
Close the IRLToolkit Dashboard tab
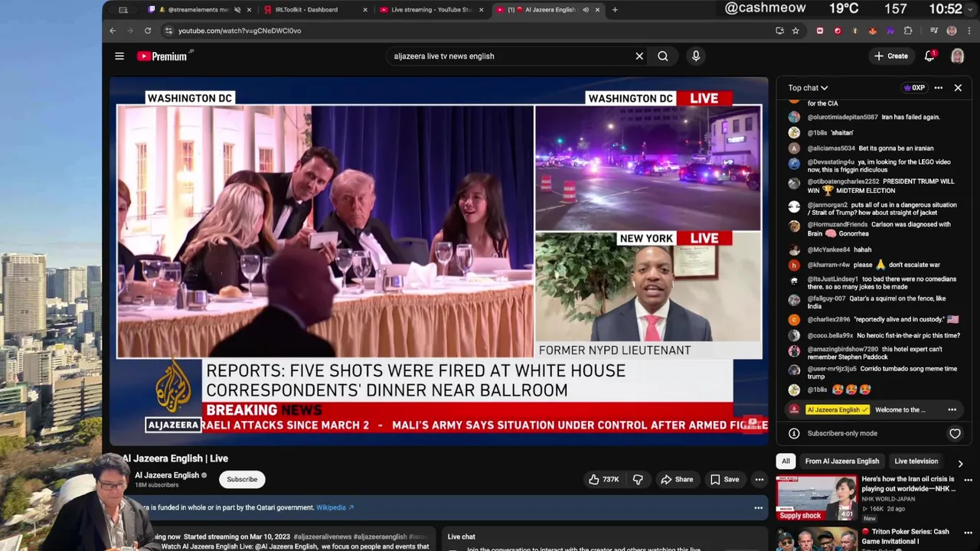point(364,10)
